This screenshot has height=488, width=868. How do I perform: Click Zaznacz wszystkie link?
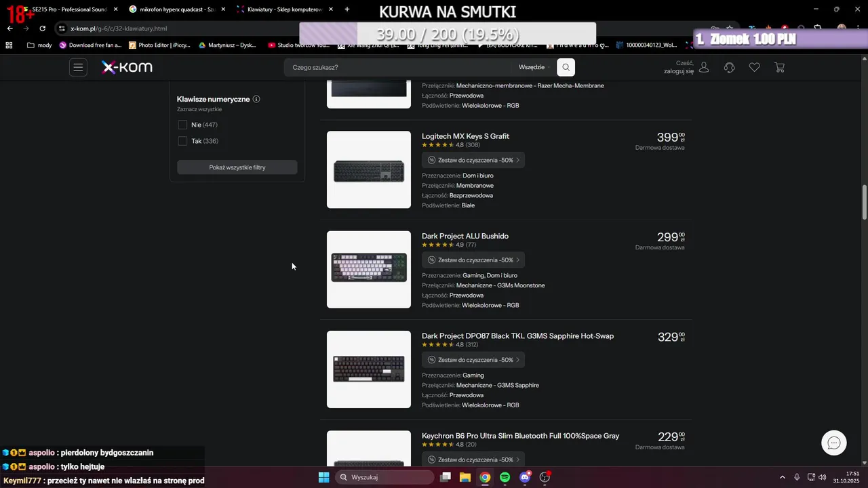[x=199, y=109]
